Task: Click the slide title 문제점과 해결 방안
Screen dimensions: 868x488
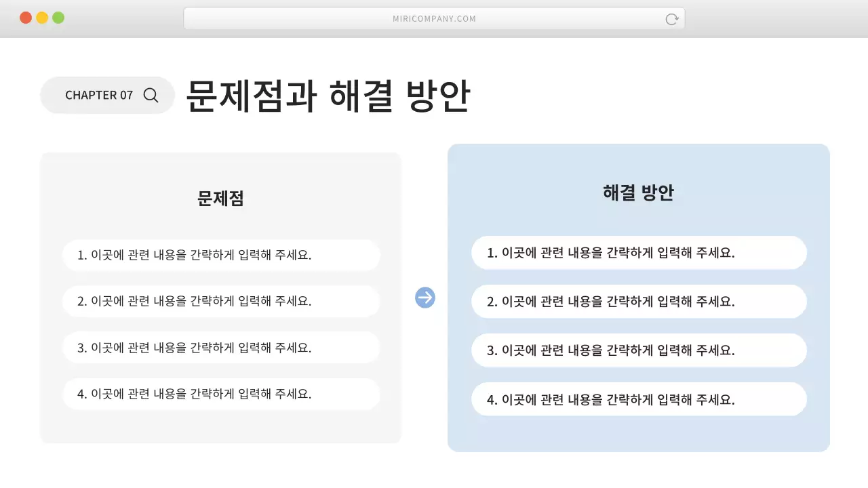Action: (x=328, y=96)
